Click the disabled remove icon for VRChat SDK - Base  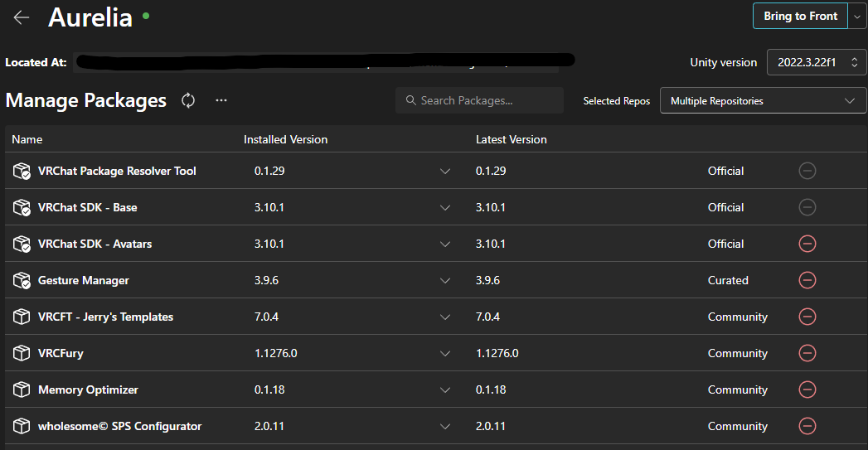[x=807, y=207]
